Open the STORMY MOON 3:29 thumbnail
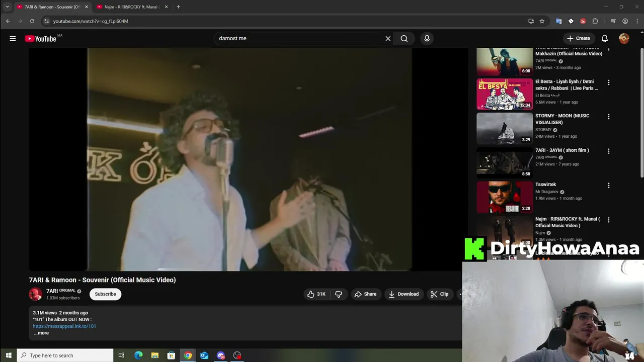644x362 pixels. point(505,128)
